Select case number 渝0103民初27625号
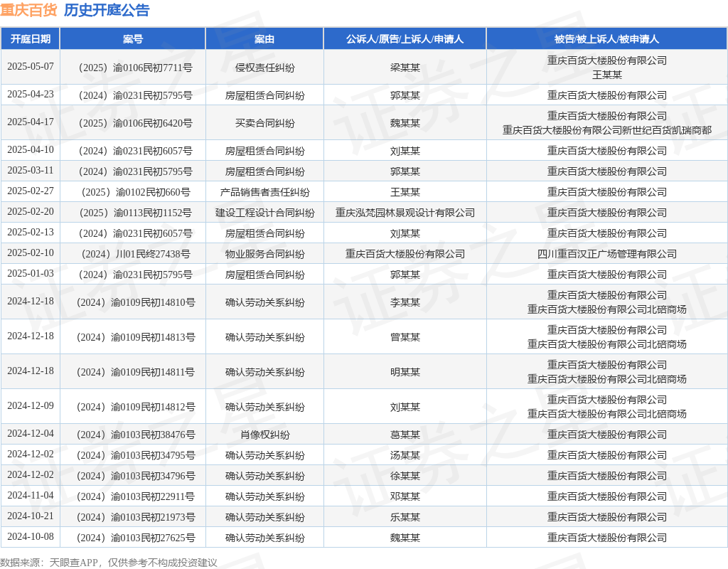 [135, 538]
